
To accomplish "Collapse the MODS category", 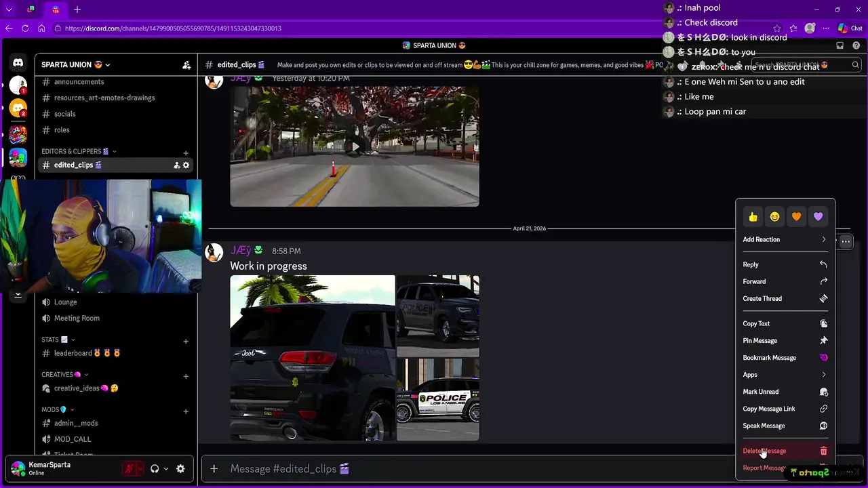I will click(x=58, y=410).
